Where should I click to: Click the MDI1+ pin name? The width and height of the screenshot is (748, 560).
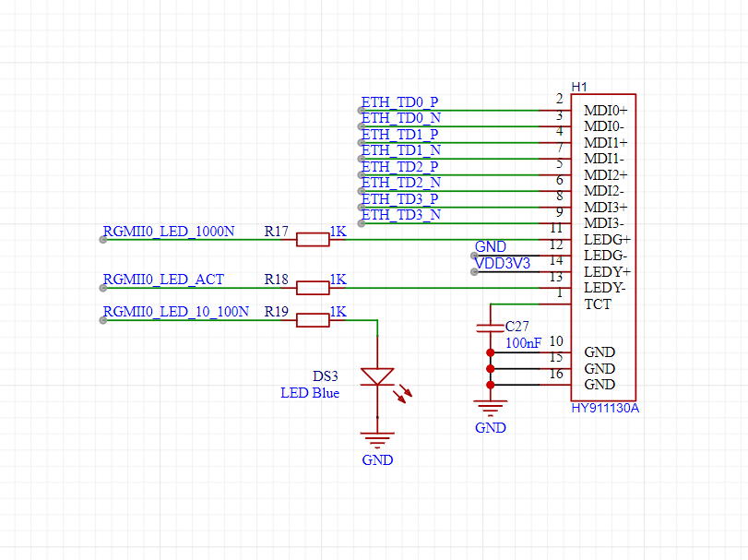pyautogui.click(x=606, y=143)
